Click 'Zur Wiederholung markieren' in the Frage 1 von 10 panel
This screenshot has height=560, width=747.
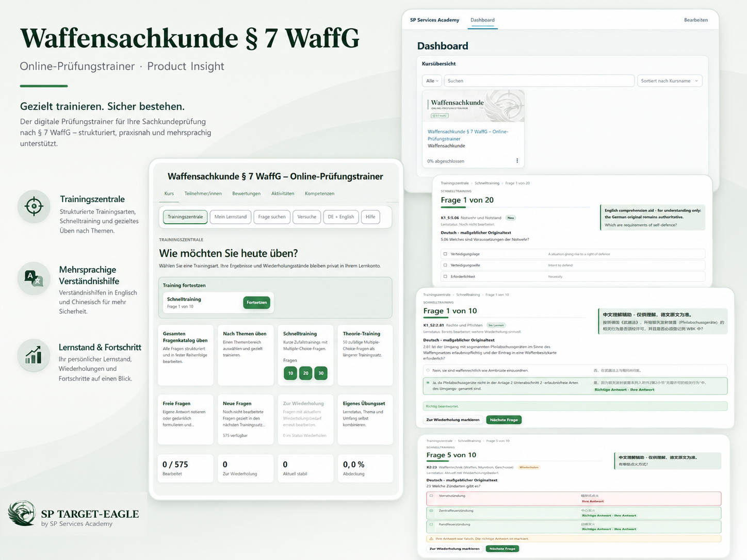coord(453,420)
